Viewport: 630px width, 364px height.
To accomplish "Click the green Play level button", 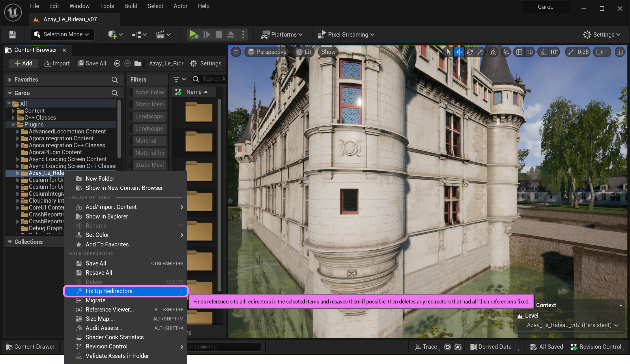I will coord(194,35).
